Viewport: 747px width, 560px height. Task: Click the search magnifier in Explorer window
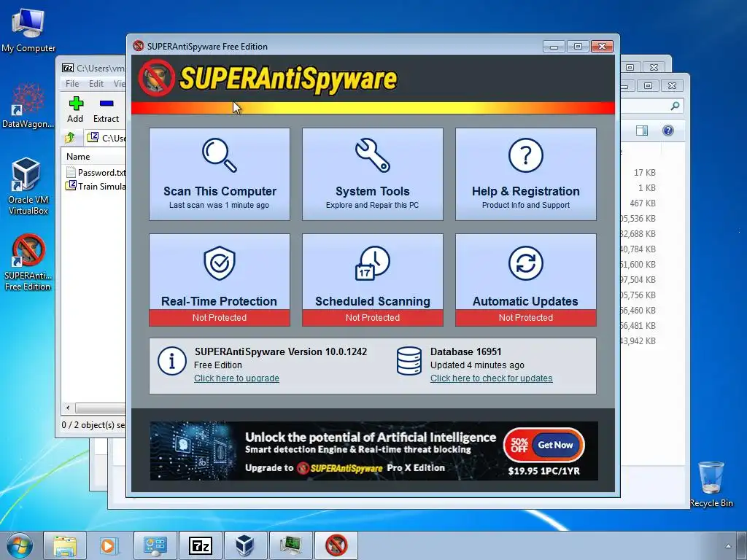(x=675, y=106)
